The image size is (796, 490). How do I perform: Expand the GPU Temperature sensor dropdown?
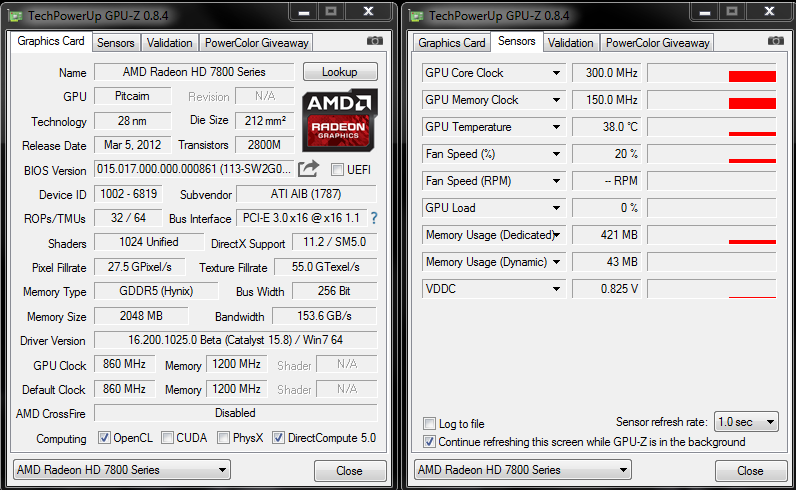(557, 127)
